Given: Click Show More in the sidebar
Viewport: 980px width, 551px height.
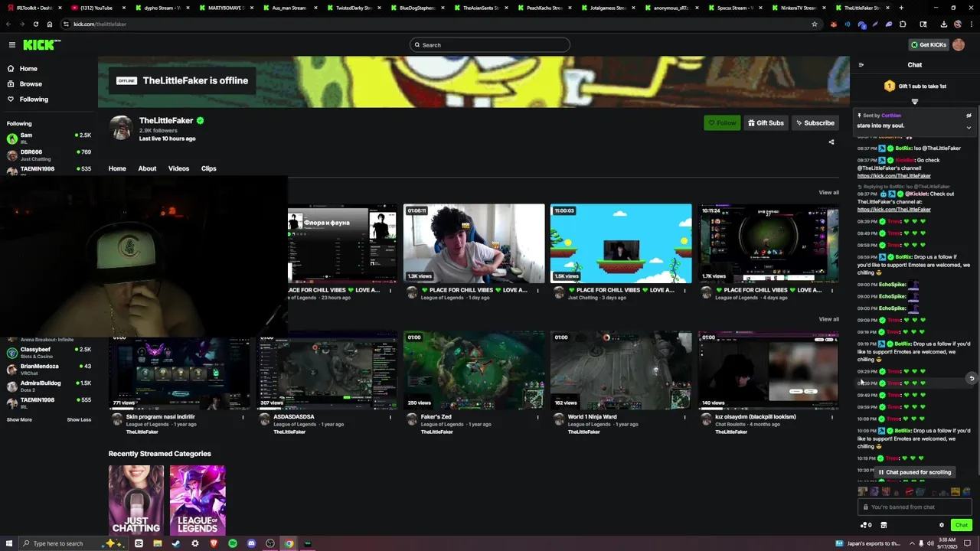Looking at the screenshot, I should click(x=19, y=419).
